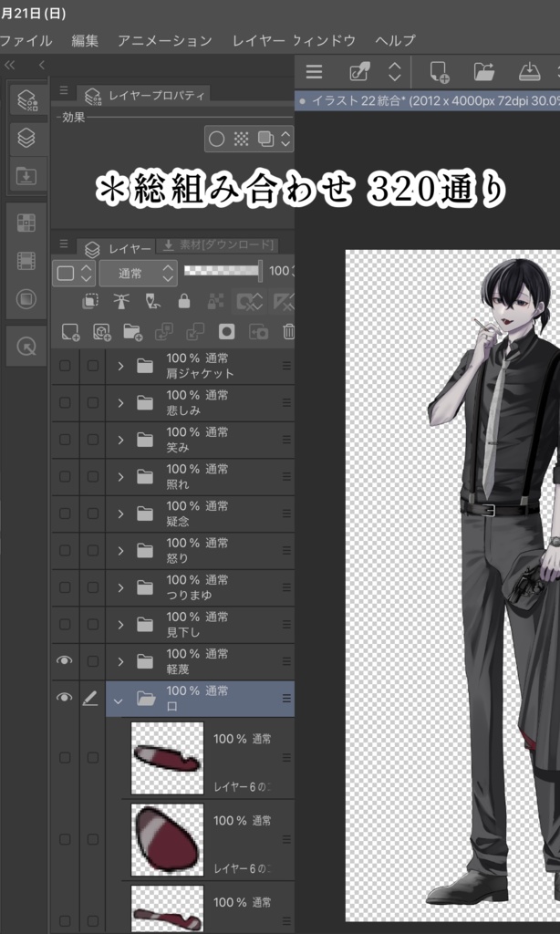Open the Layer palette's hamburger menu
The image size is (560, 934).
63,244
